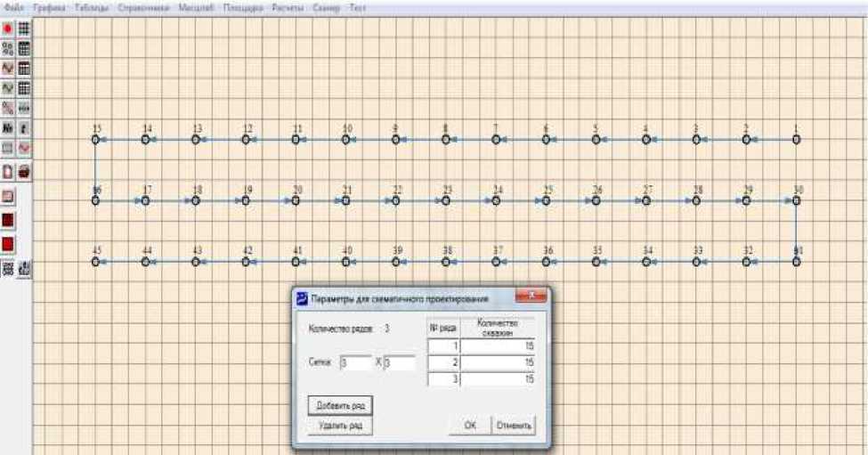Click the red circle tool icon
This screenshot has width=868, height=455.
click(8, 28)
